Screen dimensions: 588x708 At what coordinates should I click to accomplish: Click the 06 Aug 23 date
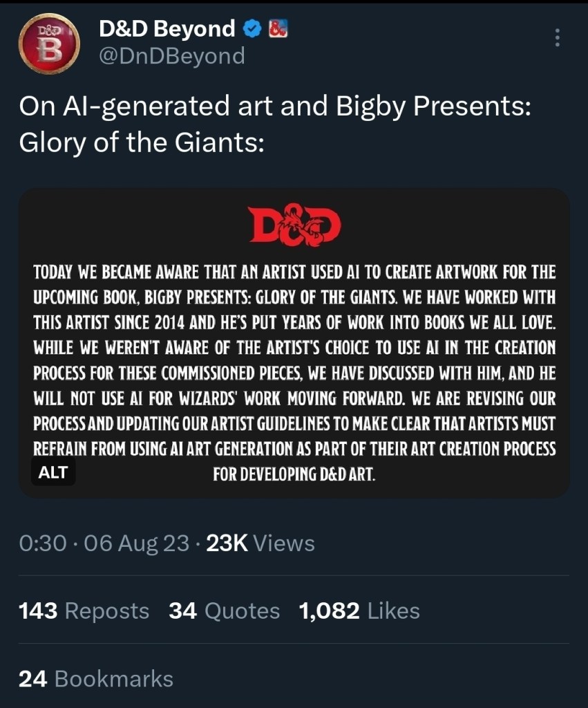(136, 543)
